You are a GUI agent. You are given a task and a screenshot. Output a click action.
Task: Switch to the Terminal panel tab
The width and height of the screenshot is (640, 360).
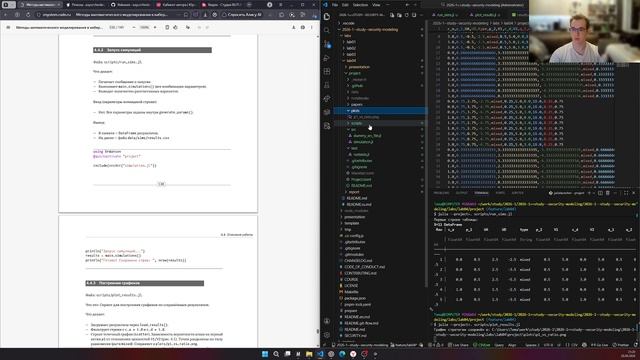(481, 193)
